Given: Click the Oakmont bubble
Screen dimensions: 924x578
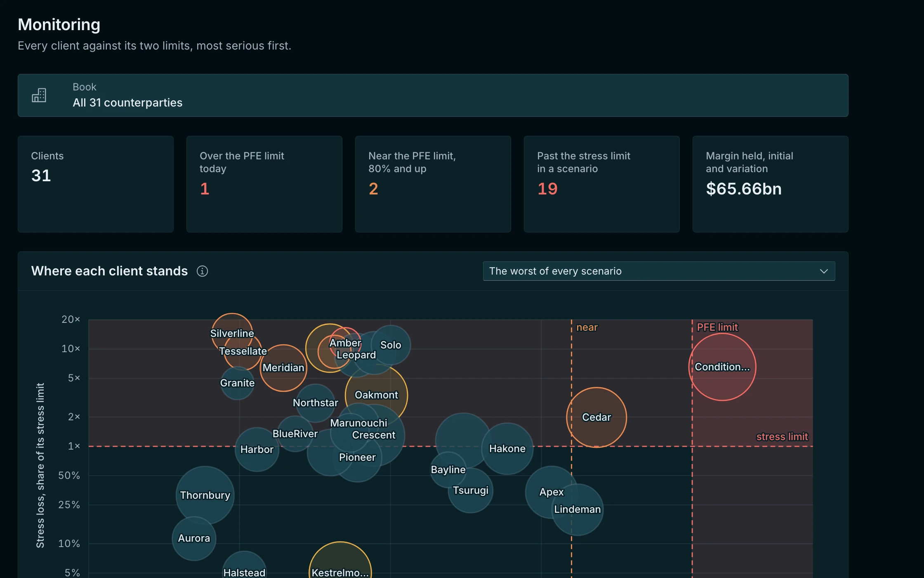Looking at the screenshot, I should 376,395.
